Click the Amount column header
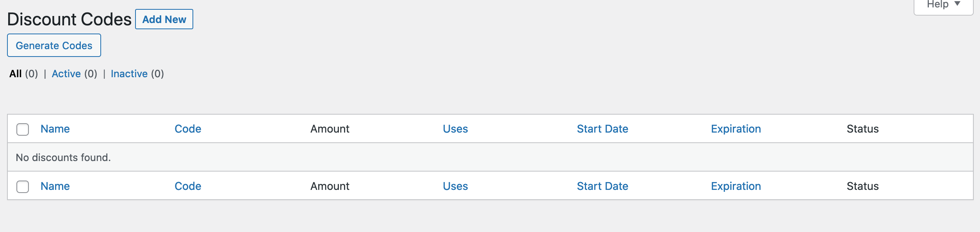The width and height of the screenshot is (980, 232). tap(330, 129)
